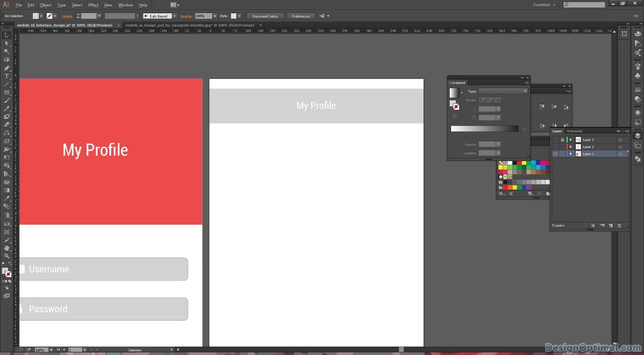Click orange Stroke label in control bar
Viewport: 644px width, 355px height.
tap(67, 16)
